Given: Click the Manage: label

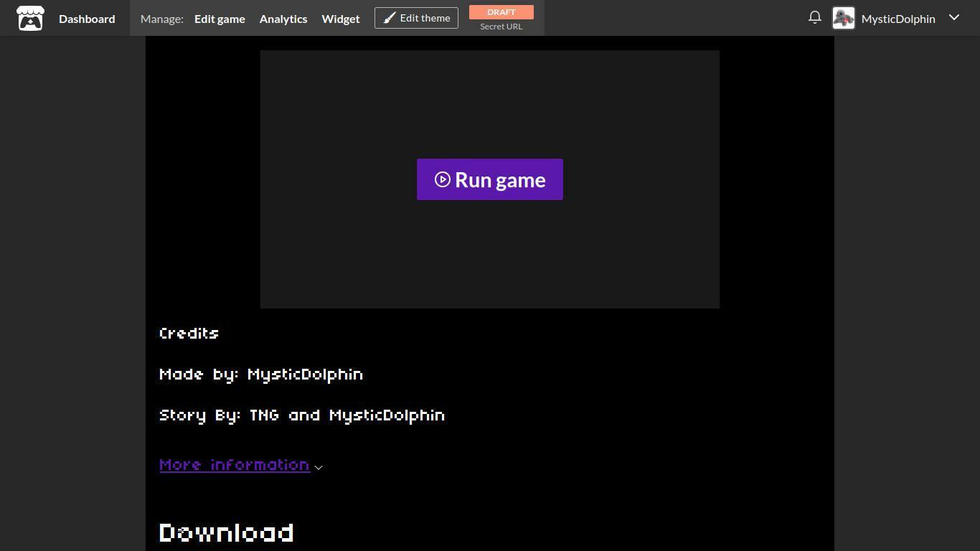Looking at the screenshot, I should point(162,19).
